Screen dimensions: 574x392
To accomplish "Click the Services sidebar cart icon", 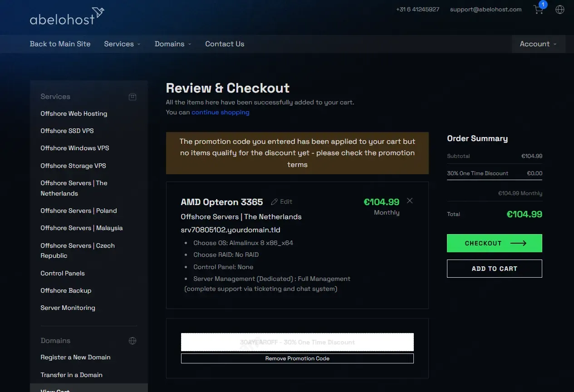I will (x=132, y=97).
